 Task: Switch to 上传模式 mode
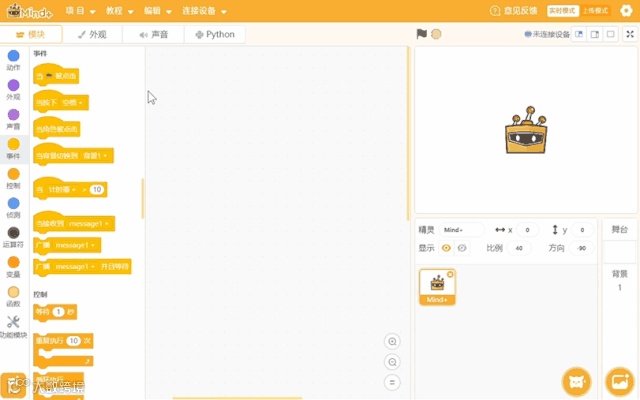point(595,11)
